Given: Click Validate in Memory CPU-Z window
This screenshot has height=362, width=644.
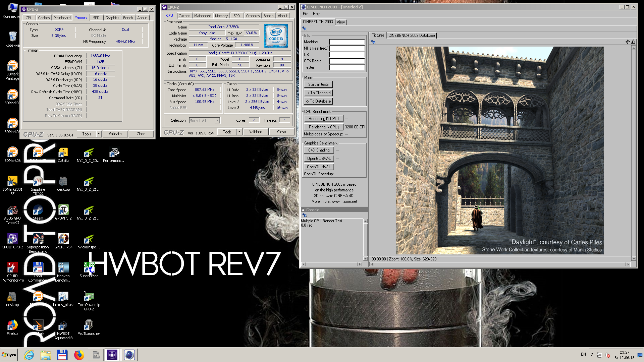Looking at the screenshot, I should point(115,134).
